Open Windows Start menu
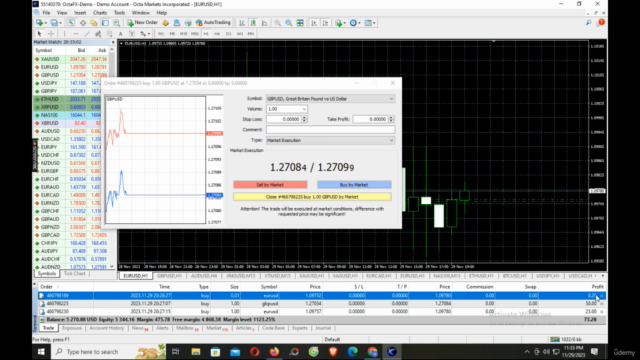 tap(41, 351)
